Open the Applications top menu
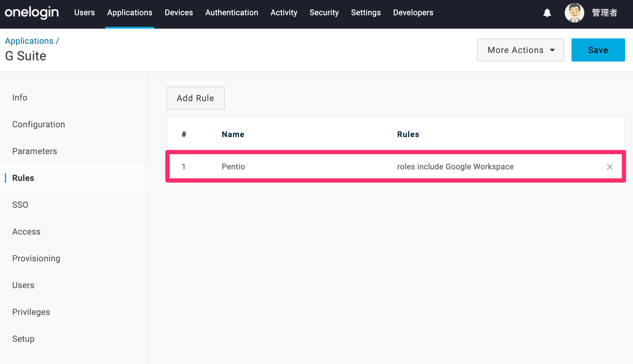Image resolution: width=633 pixels, height=364 pixels. [130, 12]
